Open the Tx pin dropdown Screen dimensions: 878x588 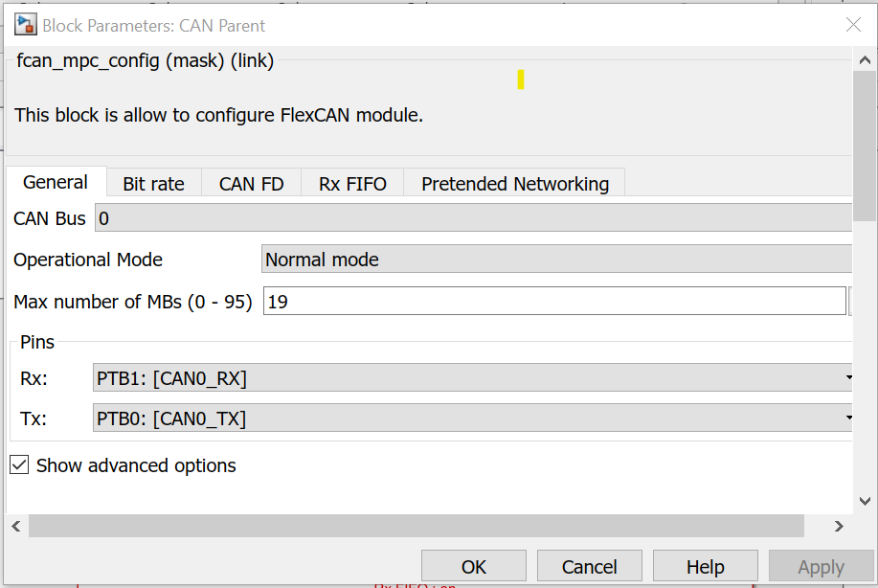tap(473, 418)
